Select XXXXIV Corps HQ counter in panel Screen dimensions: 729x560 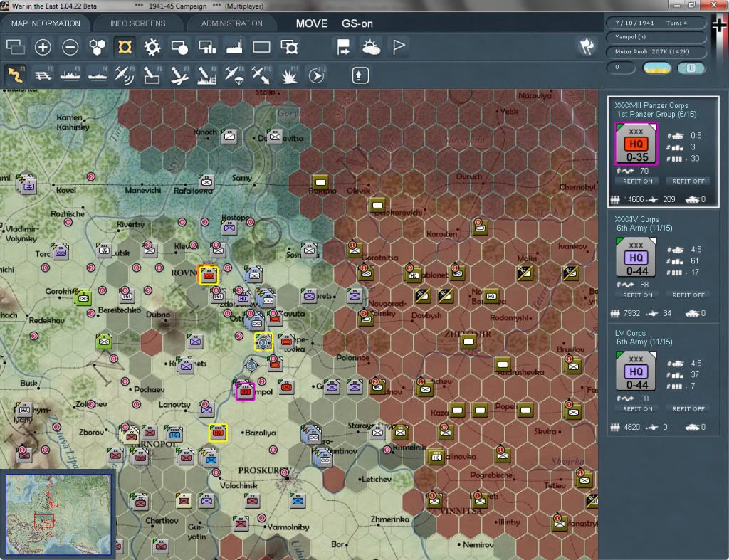tap(636, 258)
